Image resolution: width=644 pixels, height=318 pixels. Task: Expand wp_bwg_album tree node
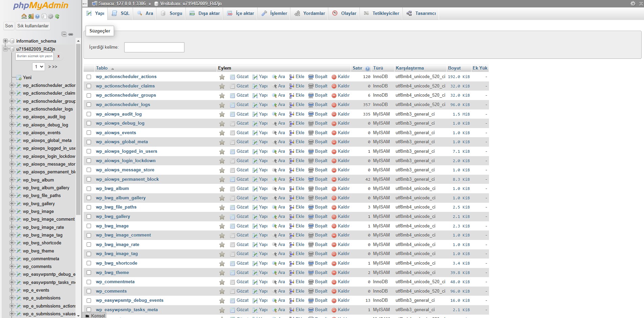[12, 180]
